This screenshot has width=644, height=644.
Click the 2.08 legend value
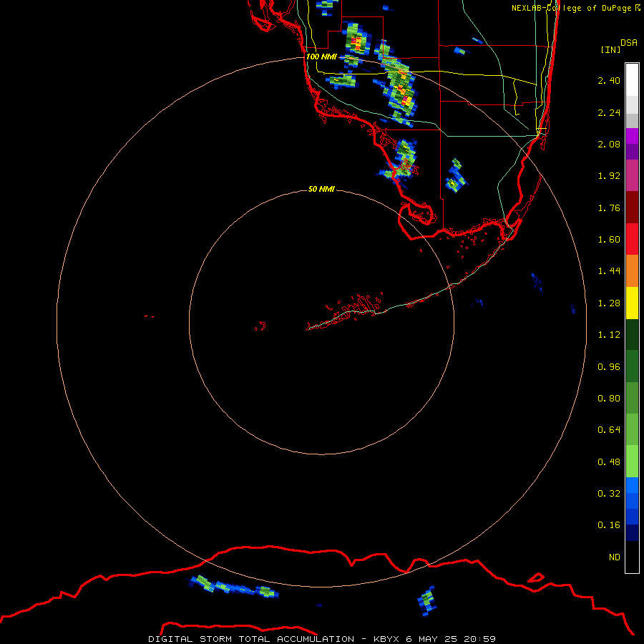[609, 144]
